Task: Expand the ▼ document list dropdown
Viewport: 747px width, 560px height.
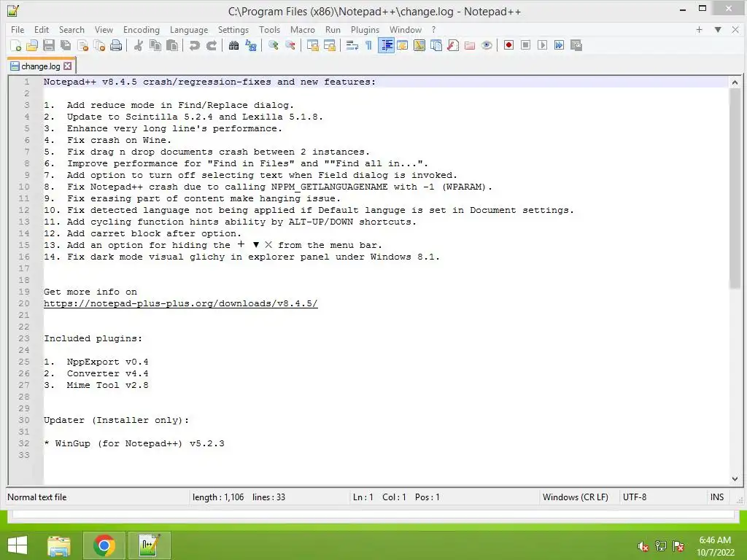Action: 718,29
